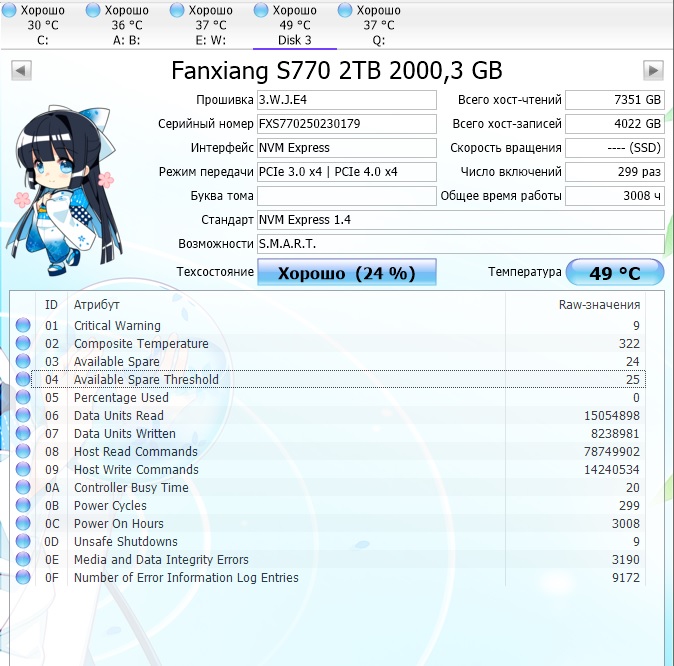Viewport: 674px width, 666px height.
Task: Click interface field NVM Express
Action: coord(347,148)
